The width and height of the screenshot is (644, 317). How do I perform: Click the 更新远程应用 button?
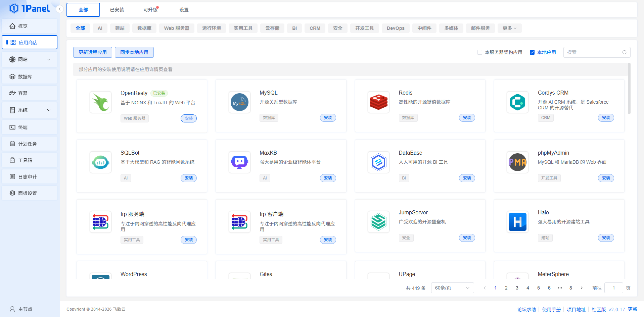click(x=93, y=52)
